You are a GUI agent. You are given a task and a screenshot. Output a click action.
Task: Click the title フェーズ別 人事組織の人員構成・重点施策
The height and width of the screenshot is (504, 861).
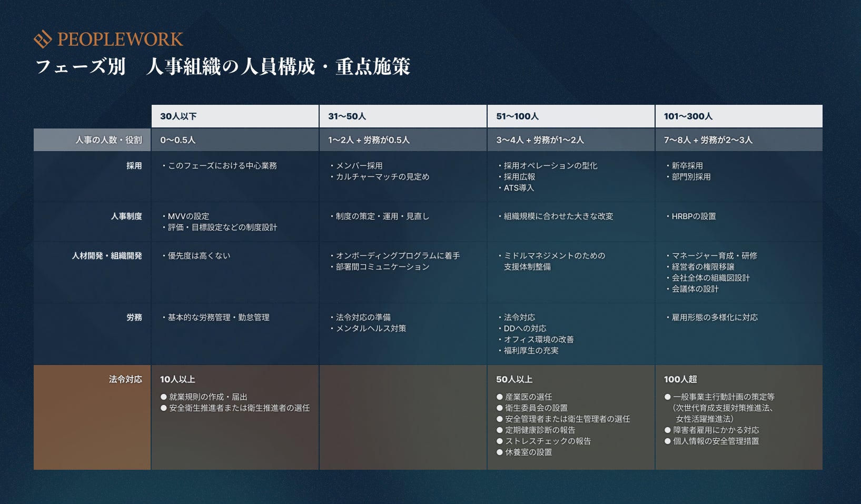pyautogui.click(x=223, y=67)
